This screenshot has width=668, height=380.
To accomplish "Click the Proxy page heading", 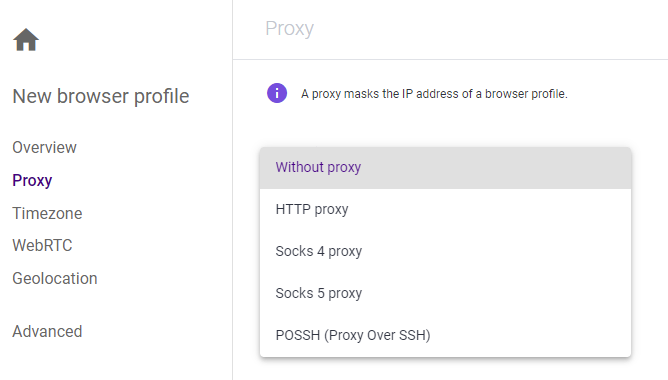I will [289, 29].
